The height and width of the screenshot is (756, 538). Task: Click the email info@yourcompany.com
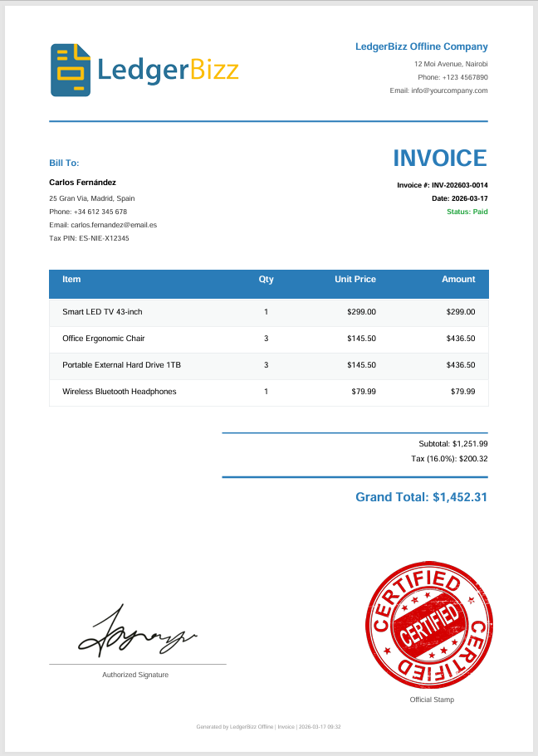(438, 90)
